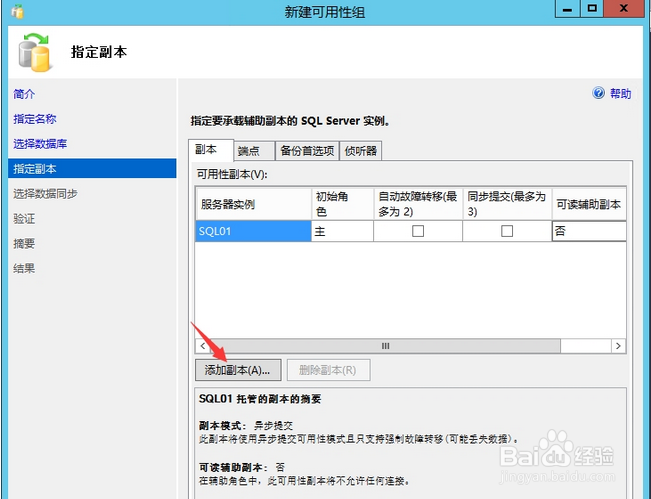This screenshot has width=651, height=499.
Task: Click the right arrow of horizontal scrollbar
Action: pos(618,346)
